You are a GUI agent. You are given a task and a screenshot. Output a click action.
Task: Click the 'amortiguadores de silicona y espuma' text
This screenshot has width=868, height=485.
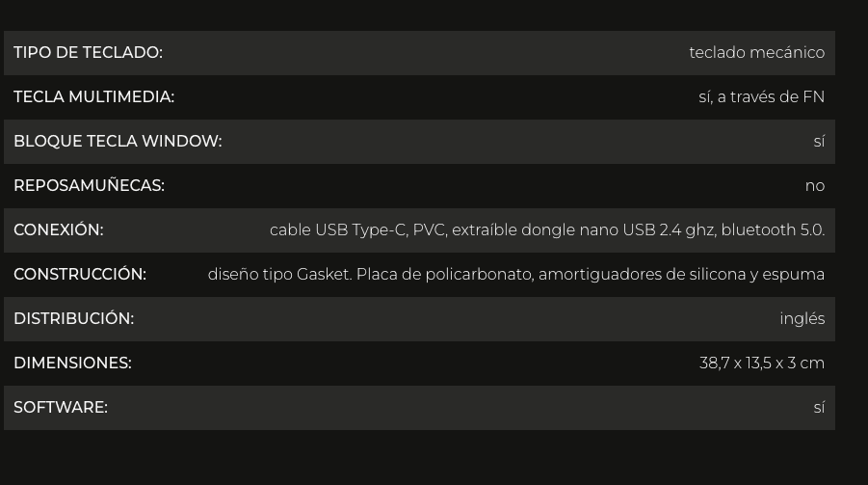(681, 275)
